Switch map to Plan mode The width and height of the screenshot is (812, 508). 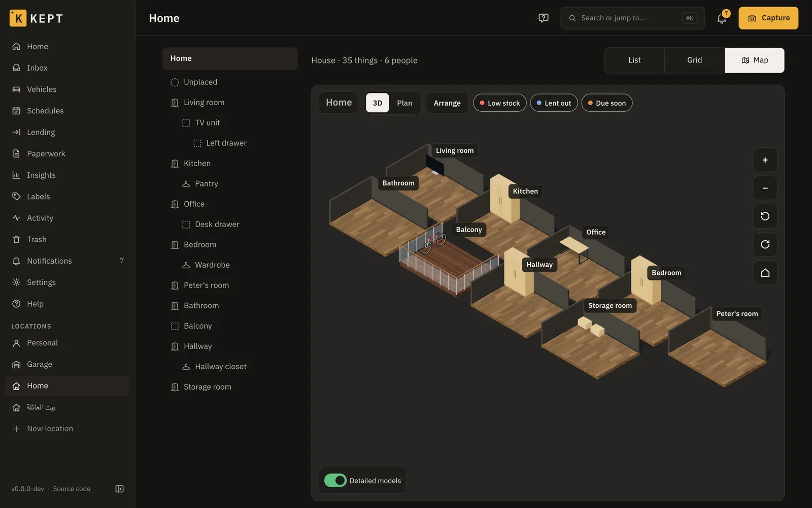[404, 103]
